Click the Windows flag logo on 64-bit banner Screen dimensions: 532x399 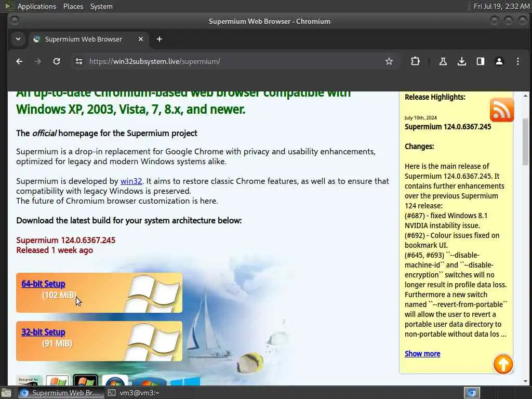tap(153, 293)
